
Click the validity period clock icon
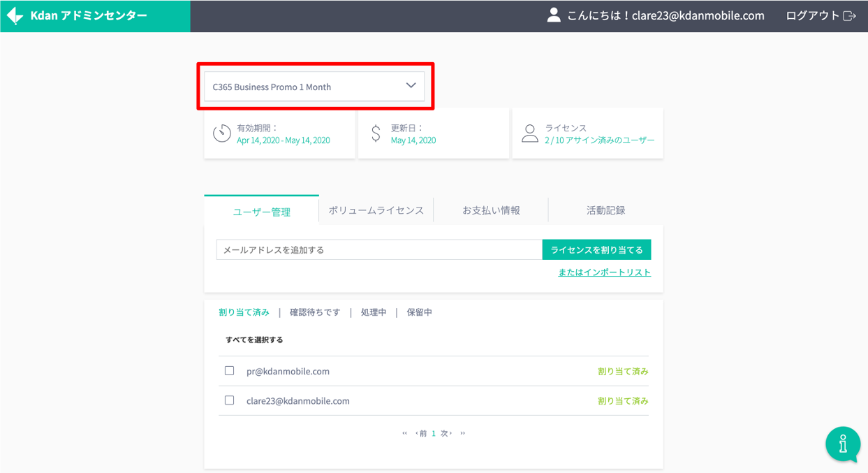click(222, 133)
